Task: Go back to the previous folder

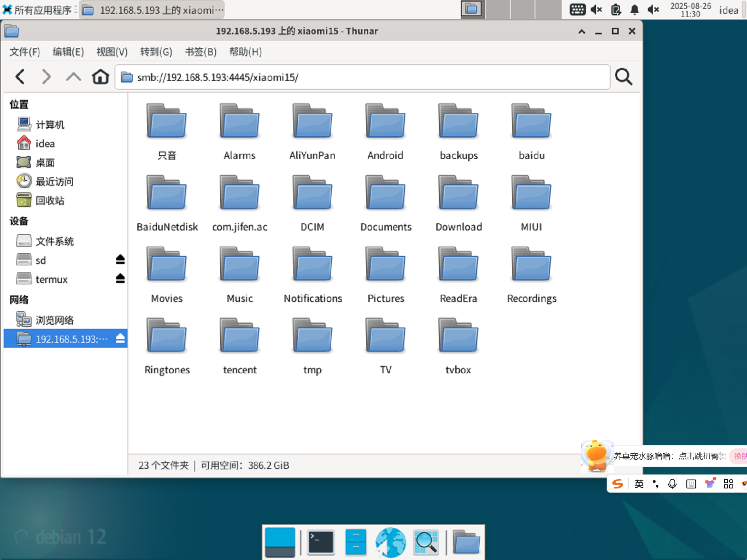Action: (20, 77)
